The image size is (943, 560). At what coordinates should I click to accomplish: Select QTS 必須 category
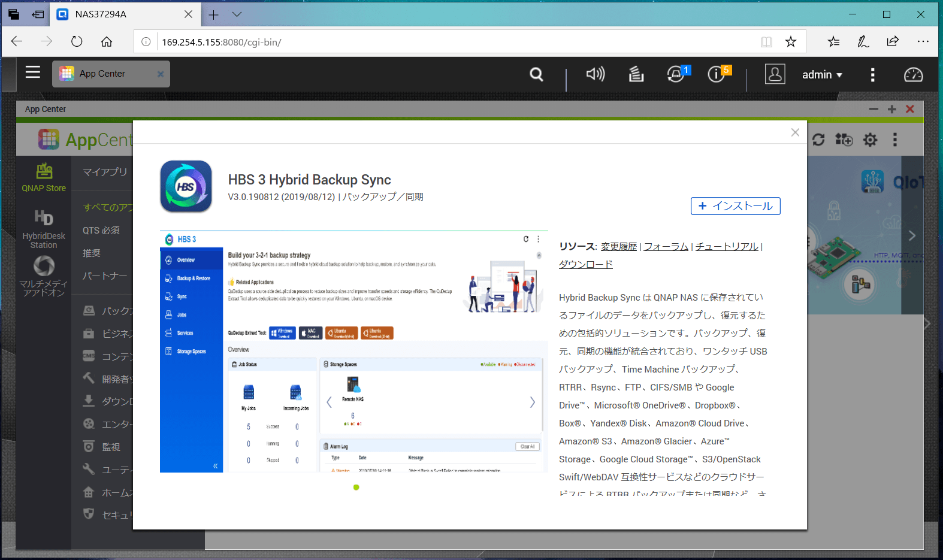point(101,231)
